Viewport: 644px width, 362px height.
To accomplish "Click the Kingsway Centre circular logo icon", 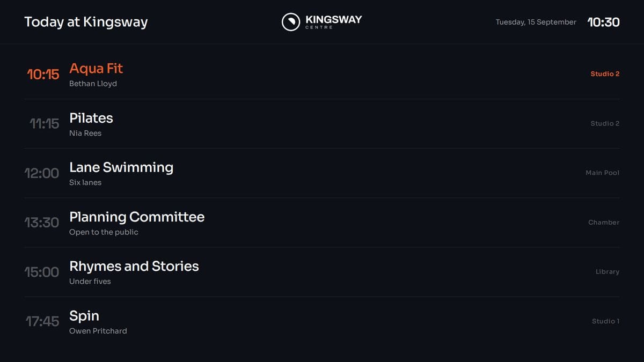I will [x=291, y=22].
